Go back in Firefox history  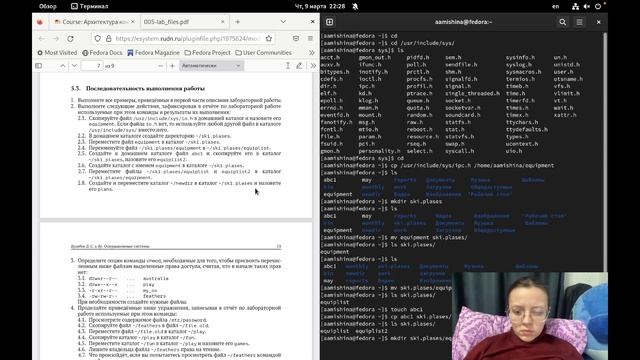coord(42,38)
